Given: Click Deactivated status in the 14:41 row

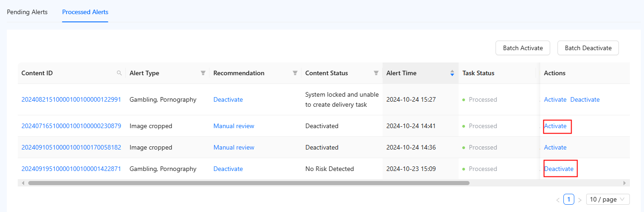Looking at the screenshot, I should click(322, 126).
